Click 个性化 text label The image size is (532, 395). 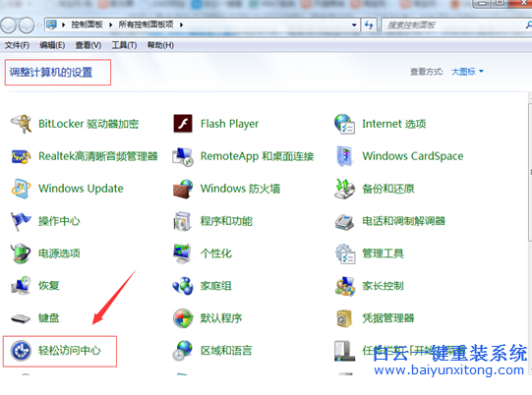(x=215, y=254)
